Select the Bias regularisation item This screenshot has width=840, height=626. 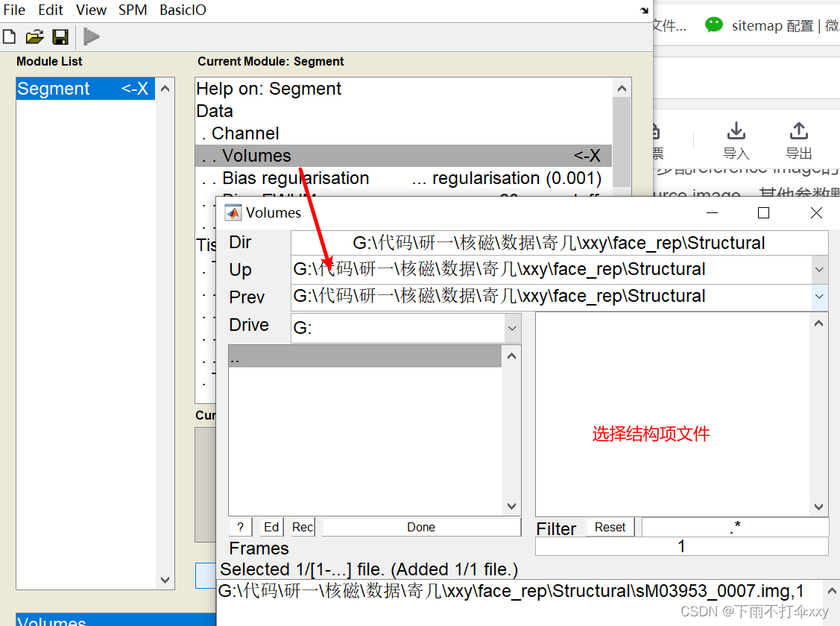[403, 178]
